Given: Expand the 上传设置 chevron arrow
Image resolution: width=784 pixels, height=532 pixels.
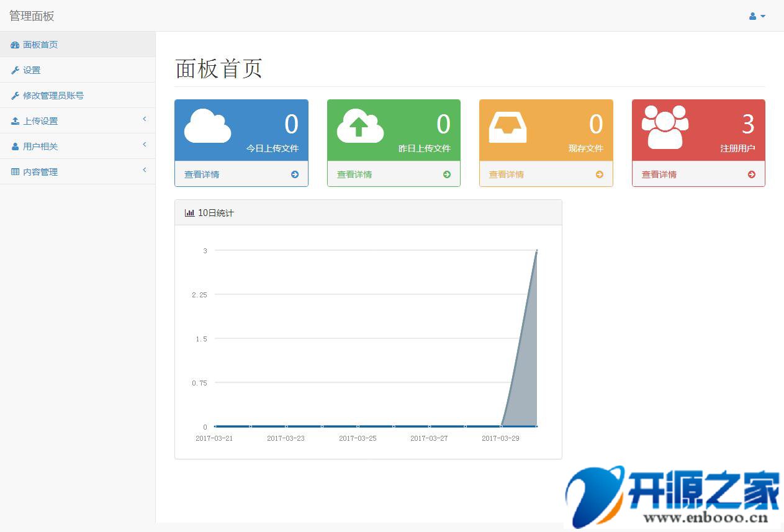Looking at the screenshot, I should coord(145,119).
